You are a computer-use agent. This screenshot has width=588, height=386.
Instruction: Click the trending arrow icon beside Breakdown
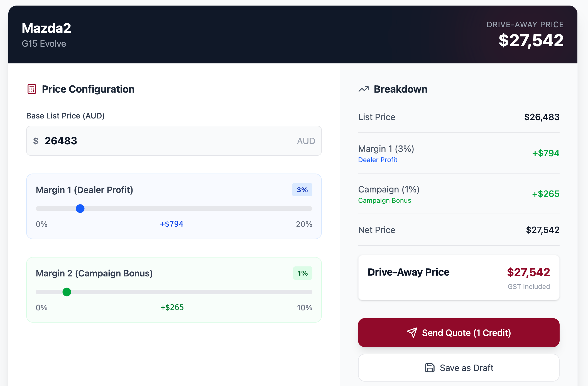pyautogui.click(x=364, y=89)
